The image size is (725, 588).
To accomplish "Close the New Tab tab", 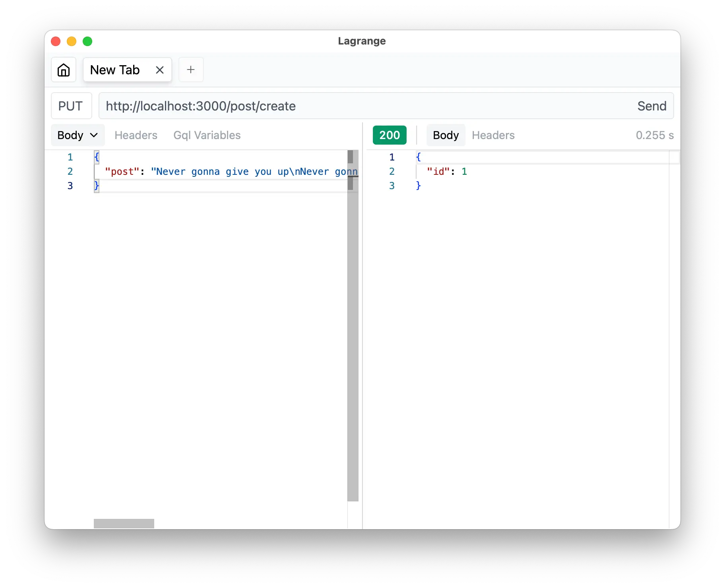I will coord(160,70).
